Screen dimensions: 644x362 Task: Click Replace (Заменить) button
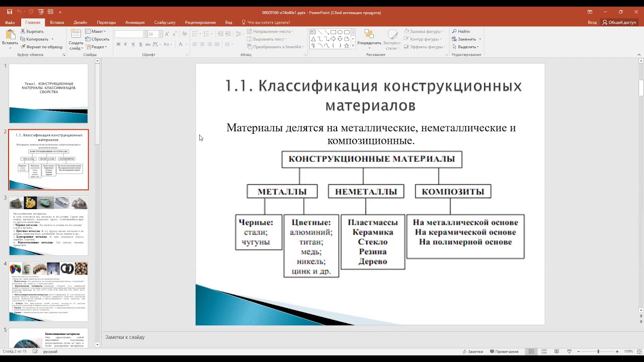pyautogui.click(x=466, y=39)
